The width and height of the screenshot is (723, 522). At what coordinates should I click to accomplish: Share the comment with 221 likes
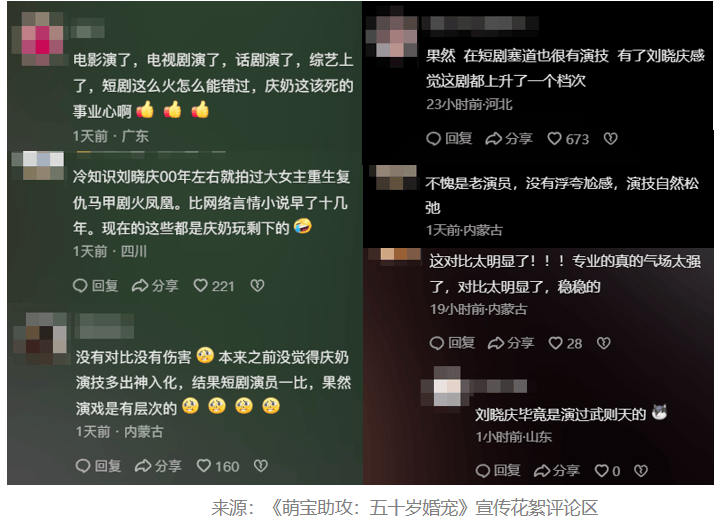click(x=155, y=286)
